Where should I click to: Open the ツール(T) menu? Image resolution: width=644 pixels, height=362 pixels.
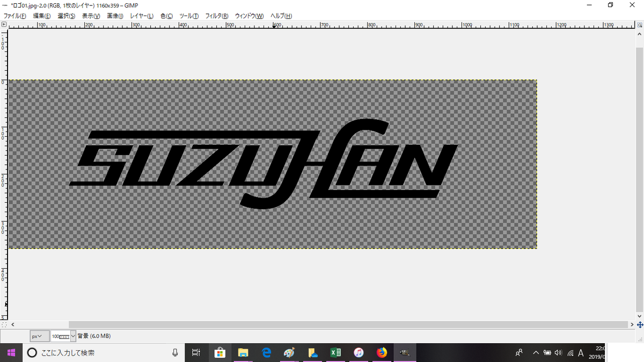pyautogui.click(x=189, y=16)
